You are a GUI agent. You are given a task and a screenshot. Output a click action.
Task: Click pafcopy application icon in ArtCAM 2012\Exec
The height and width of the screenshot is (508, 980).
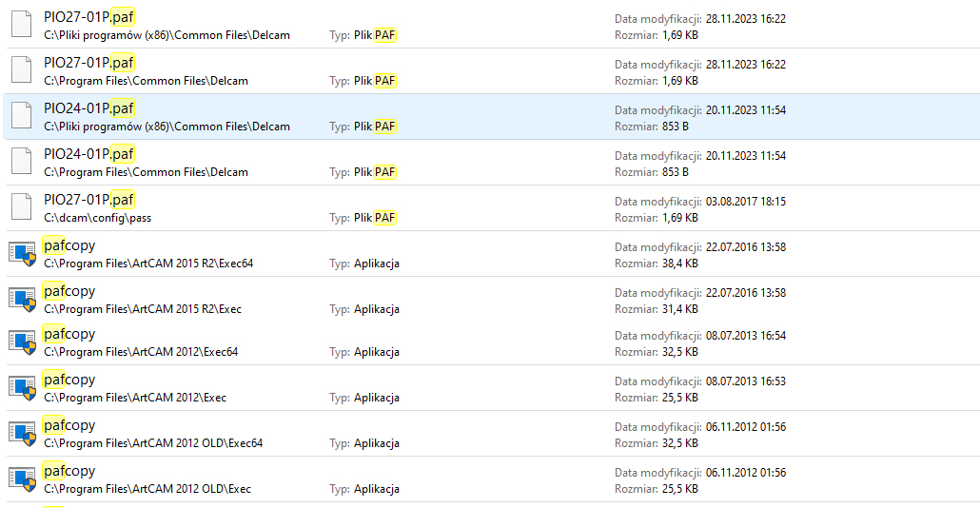(x=22, y=388)
